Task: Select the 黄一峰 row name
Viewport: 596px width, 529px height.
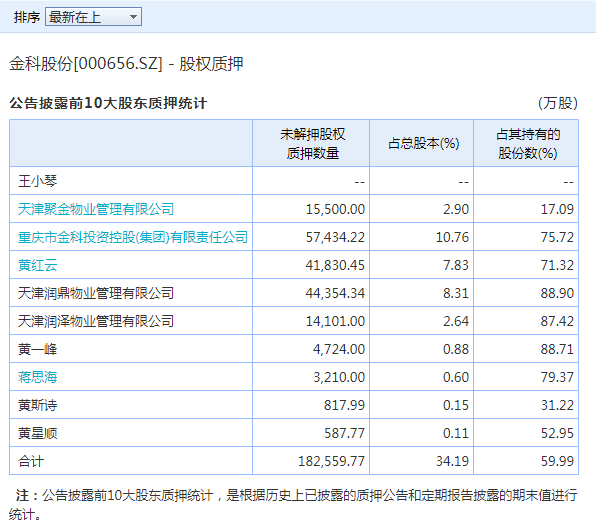Action: pos(38,349)
